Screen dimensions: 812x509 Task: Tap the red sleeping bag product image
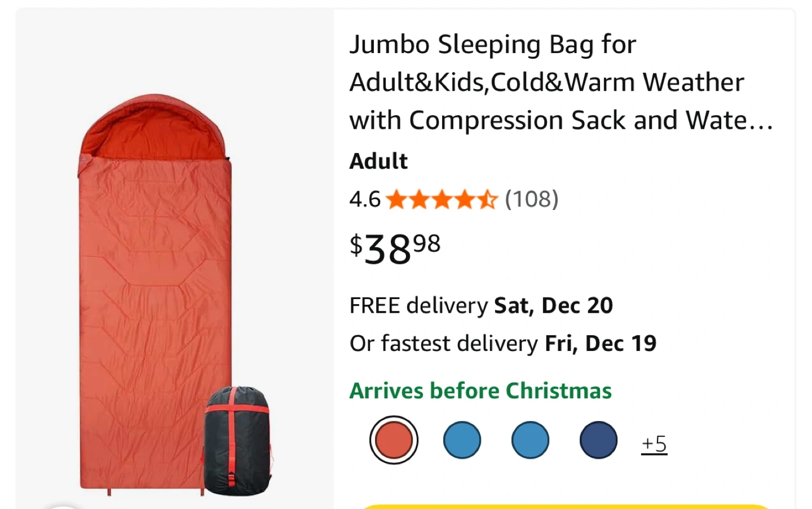(155, 293)
